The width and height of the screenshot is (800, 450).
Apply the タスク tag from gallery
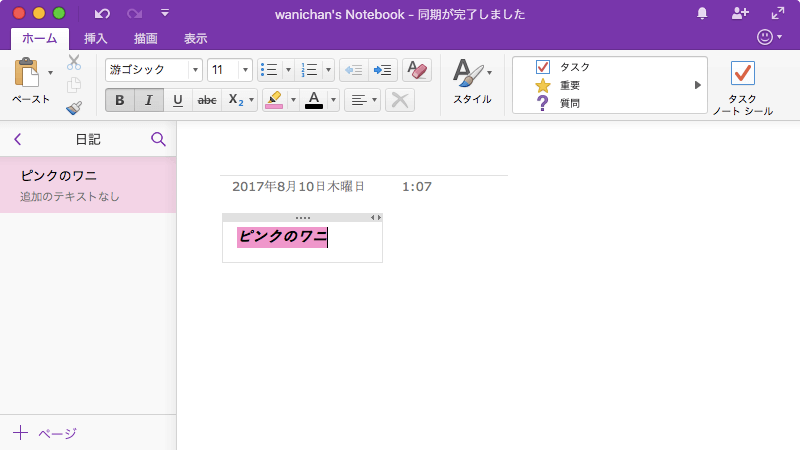click(x=563, y=67)
